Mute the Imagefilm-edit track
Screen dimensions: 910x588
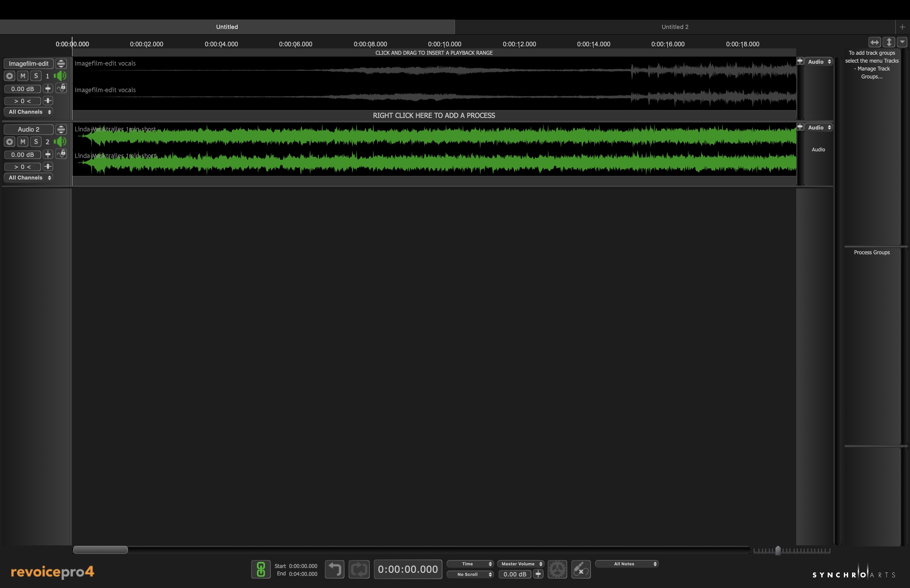click(x=23, y=76)
